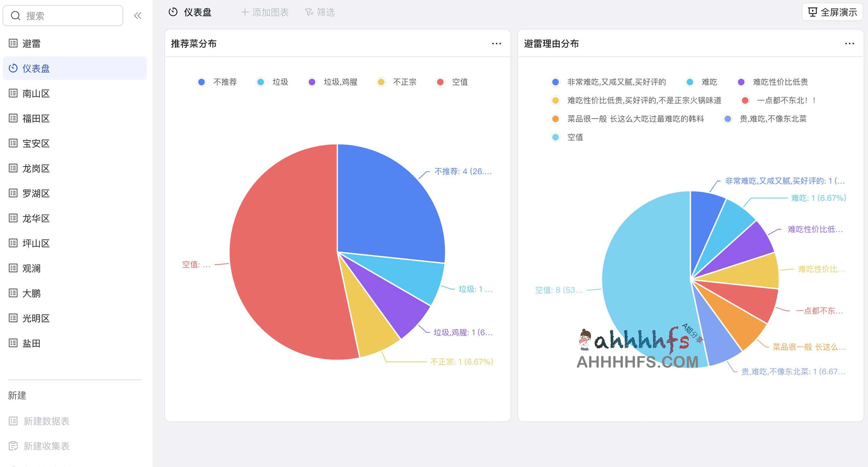This screenshot has height=467, width=868.
Task: Click the search magnifier icon
Action: click(15, 16)
